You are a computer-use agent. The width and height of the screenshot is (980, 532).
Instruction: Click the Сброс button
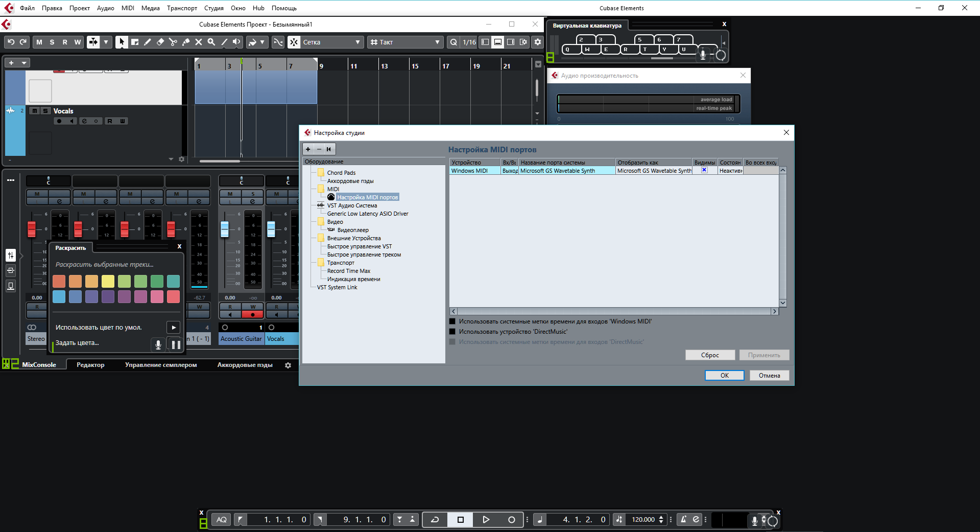coord(710,355)
